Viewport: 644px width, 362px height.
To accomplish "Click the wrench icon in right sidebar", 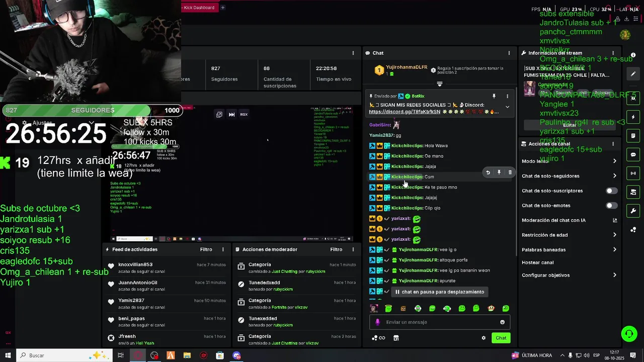I will [x=633, y=211].
